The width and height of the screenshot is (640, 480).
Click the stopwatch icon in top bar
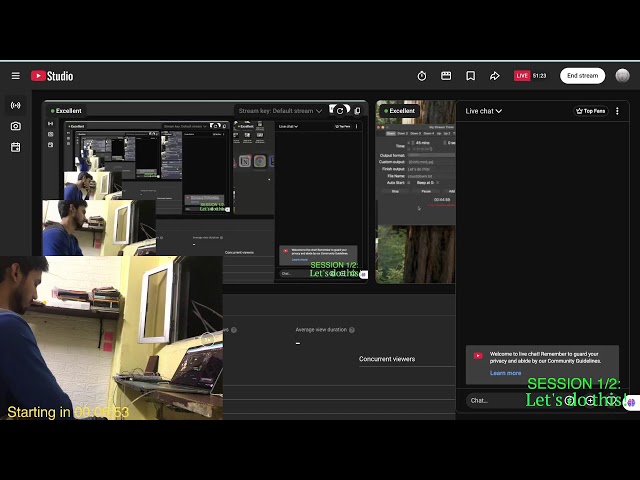click(x=422, y=76)
